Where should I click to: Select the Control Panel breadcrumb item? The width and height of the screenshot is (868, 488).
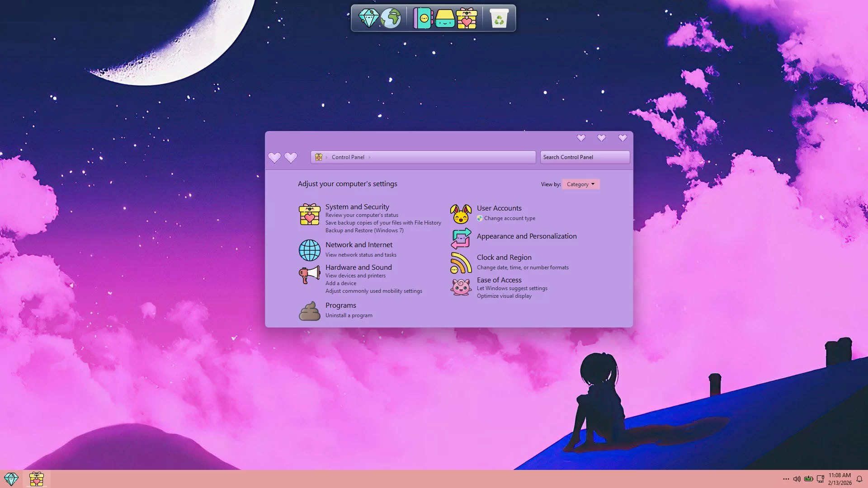(348, 157)
